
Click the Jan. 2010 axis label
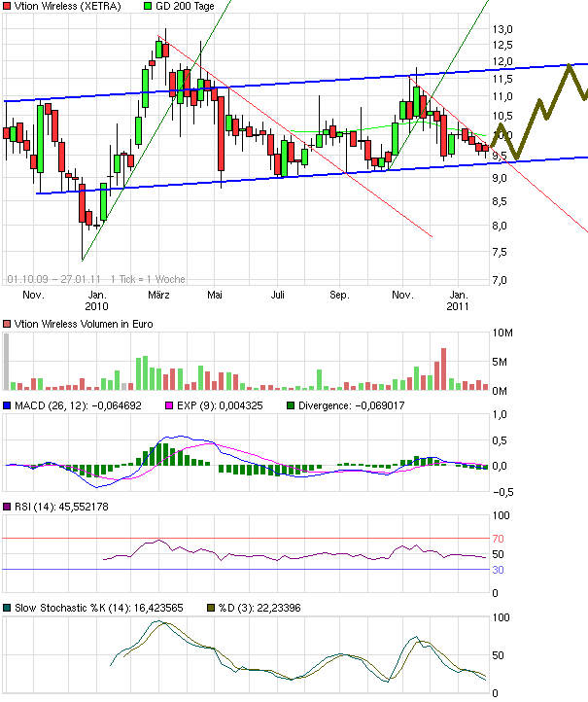[x=96, y=300]
